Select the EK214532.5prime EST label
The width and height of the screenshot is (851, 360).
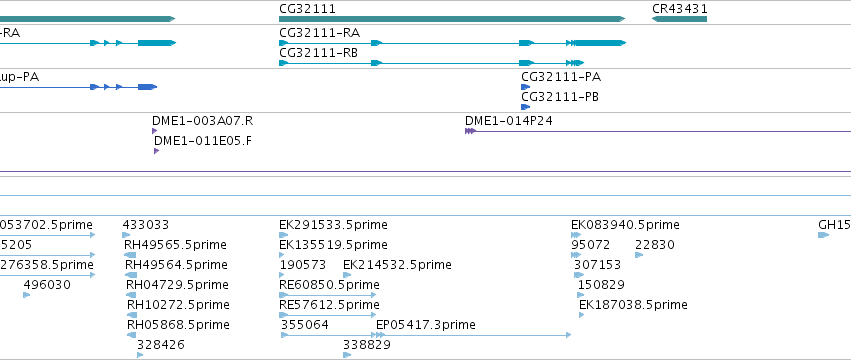(397, 265)
